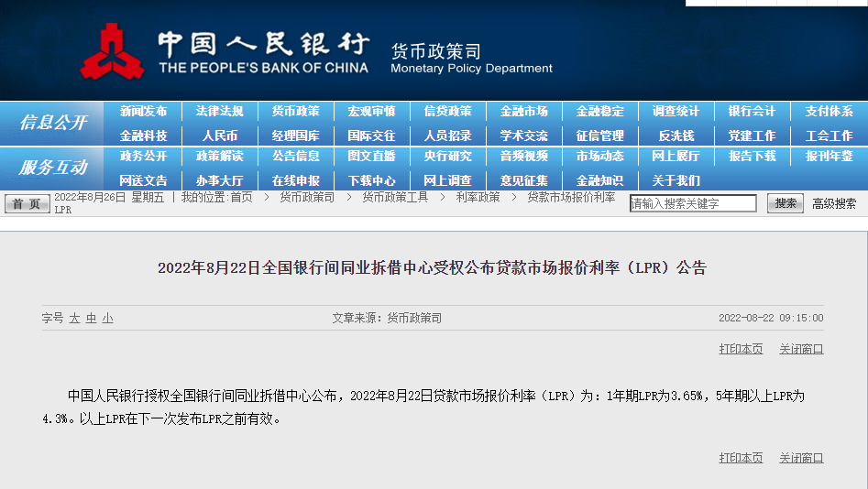Open 音频视频 under 服务互动
This screenshot has width=868, height=489.
click(523, 156)
